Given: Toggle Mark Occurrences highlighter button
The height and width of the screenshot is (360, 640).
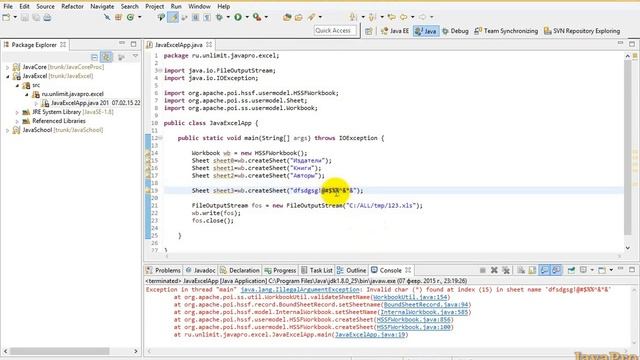Looking at the screenshot, I should point(173,17).
